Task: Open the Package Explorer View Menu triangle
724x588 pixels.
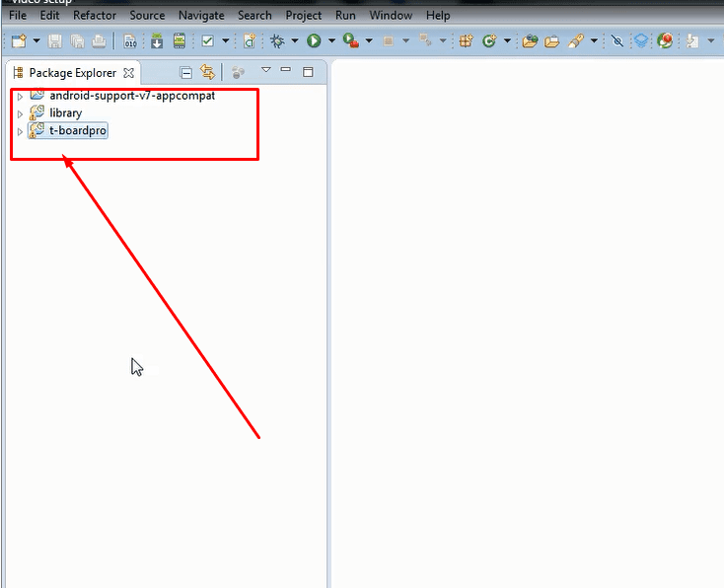Action: tap(266, 70)
